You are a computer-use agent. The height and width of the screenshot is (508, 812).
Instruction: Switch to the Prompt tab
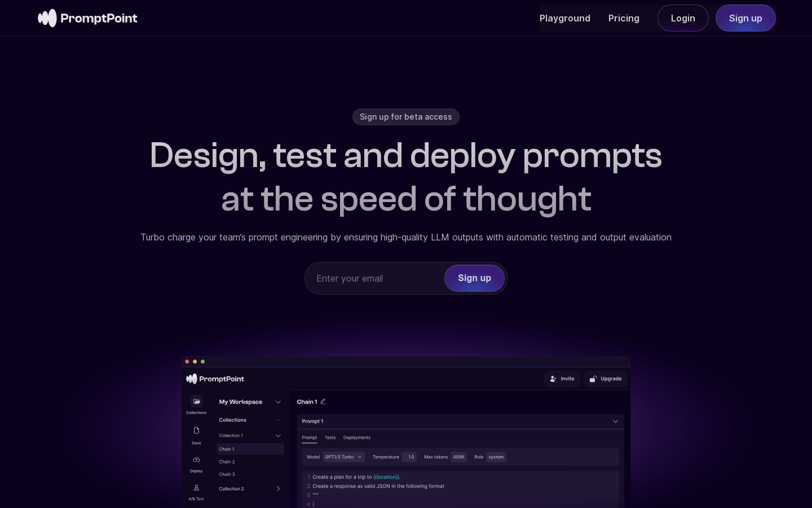(309, 437)
